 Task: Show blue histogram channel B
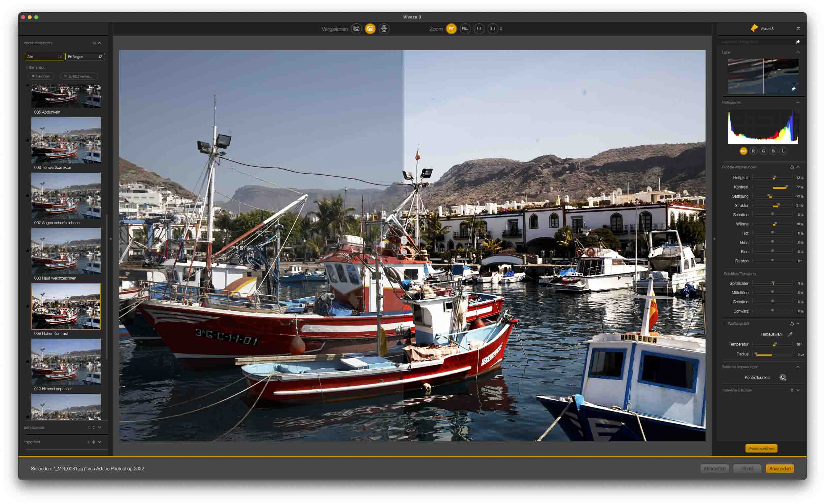pyautogui.click(x=773, y=151)
